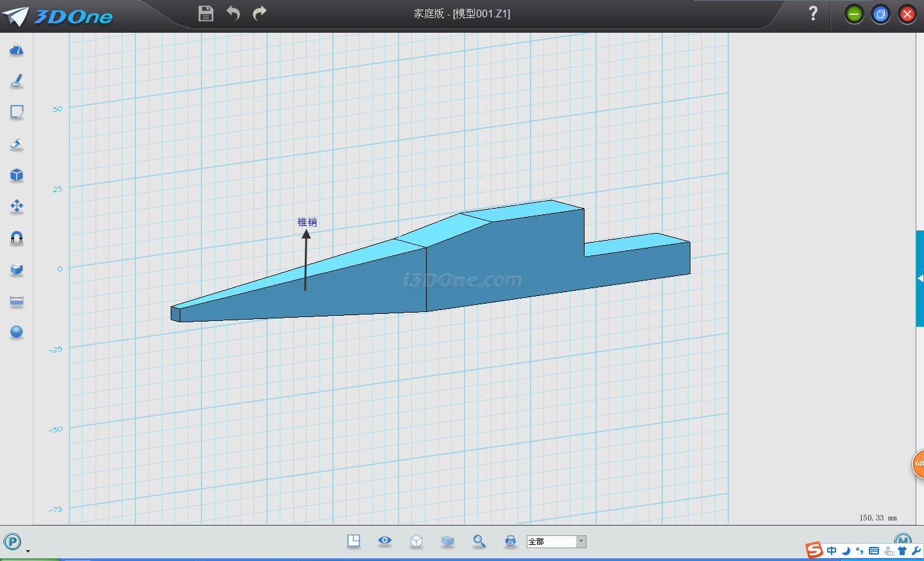Viewport: 924px width, 561px height.
Task: Open the 全部 filter dropdown
Action: coord(581,541)
